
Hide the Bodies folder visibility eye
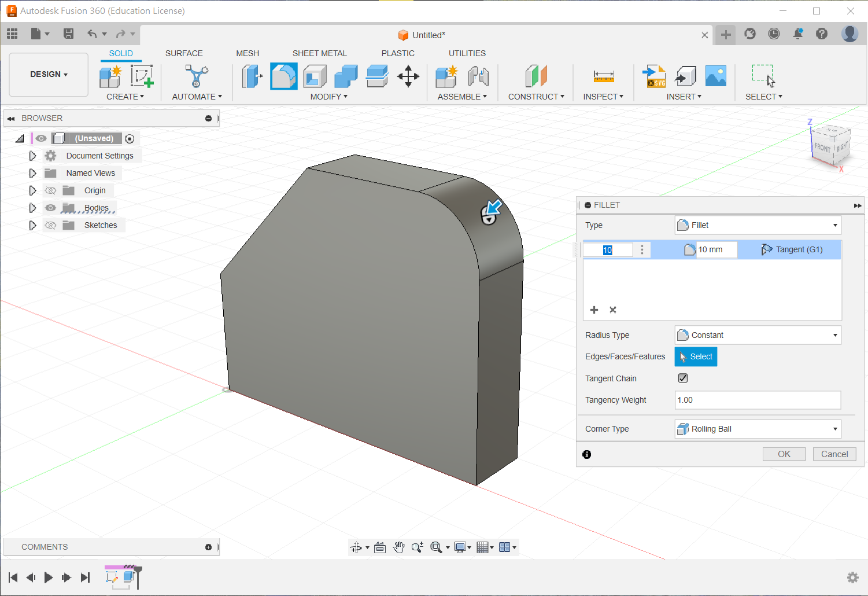tap(51, 208)
